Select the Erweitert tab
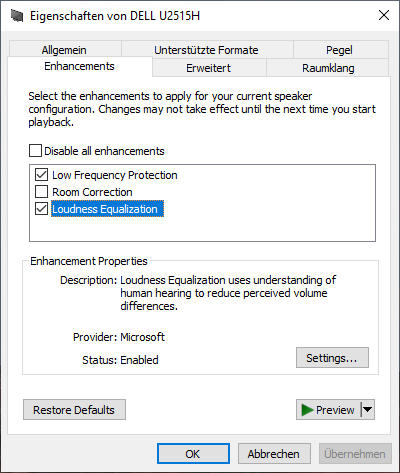 coord(209,68)
